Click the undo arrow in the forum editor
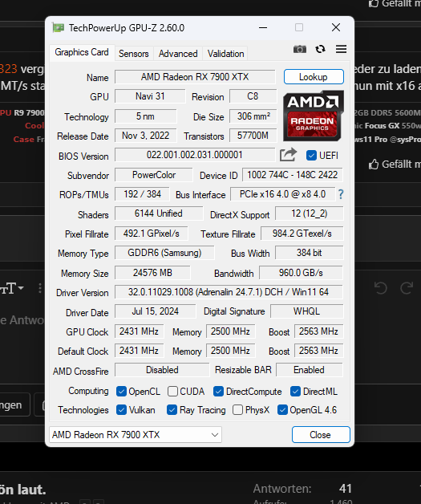Viewport: 421px width, 504px height. click(381, 287)
